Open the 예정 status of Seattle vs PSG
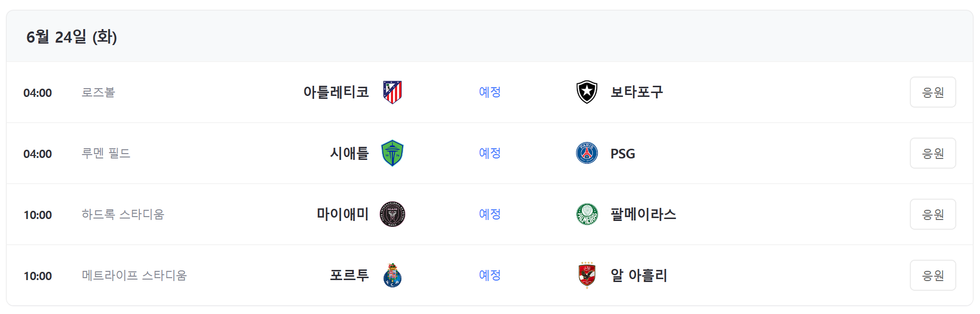 click(489, 153)
